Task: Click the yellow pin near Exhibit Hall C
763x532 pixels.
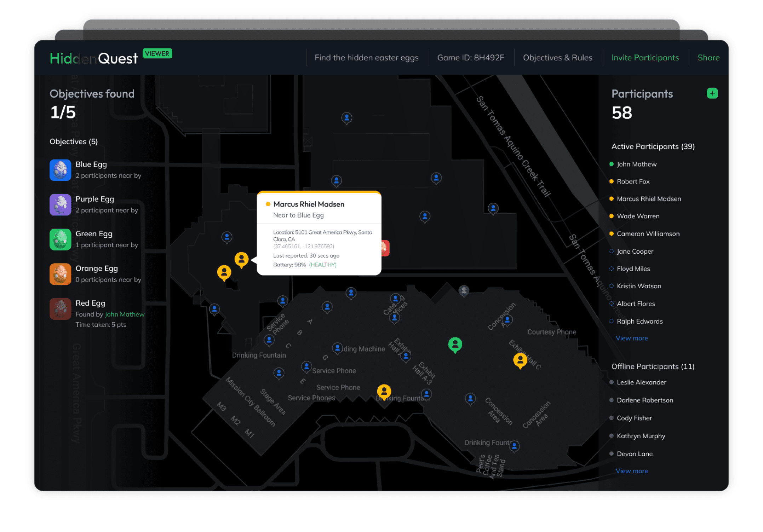Action: 520,360
